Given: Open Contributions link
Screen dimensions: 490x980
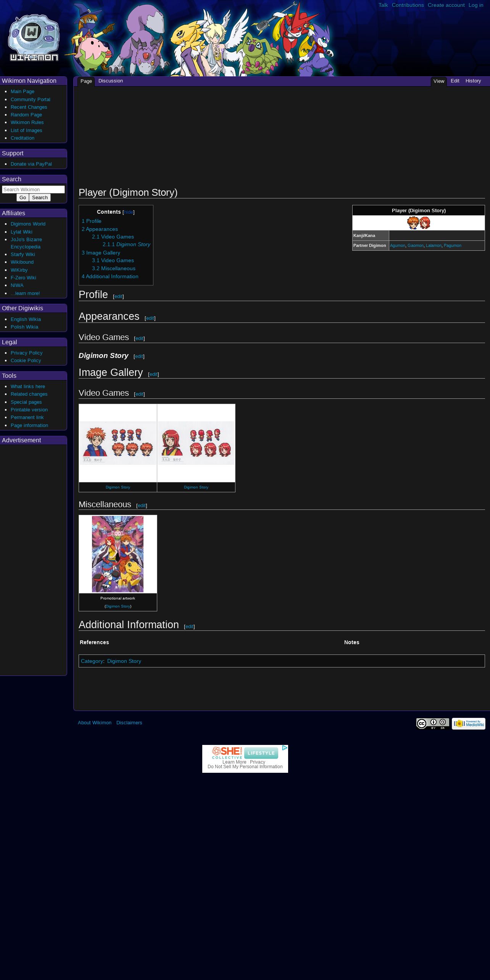Looking at the screenshot, I should (408, 5).
